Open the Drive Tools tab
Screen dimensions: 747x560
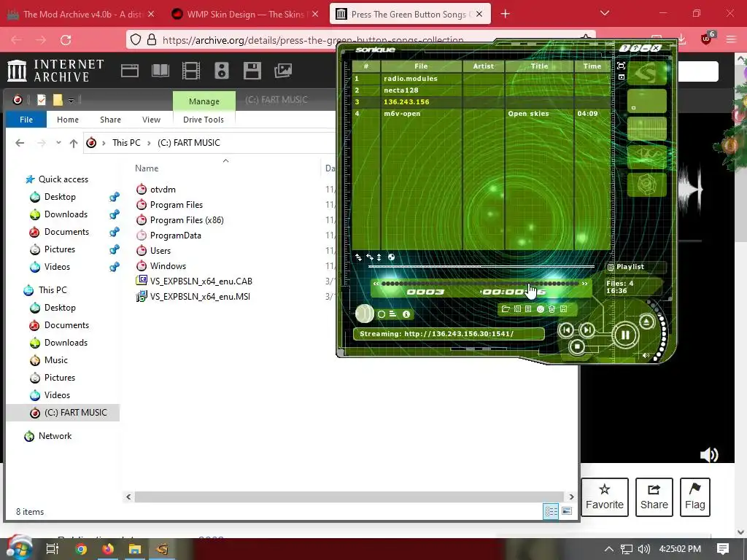[204, 120]
